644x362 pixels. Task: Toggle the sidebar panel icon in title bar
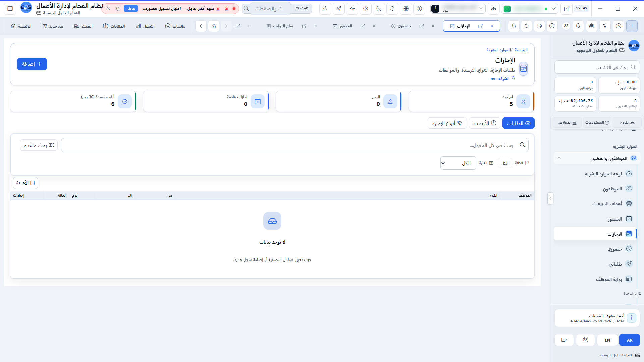point(10,9)
